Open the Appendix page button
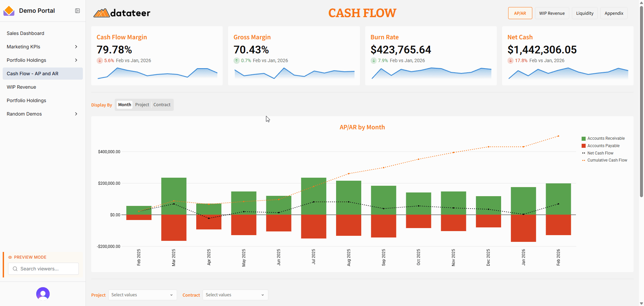This screenshot has width=644, height=306. [614, 13]
